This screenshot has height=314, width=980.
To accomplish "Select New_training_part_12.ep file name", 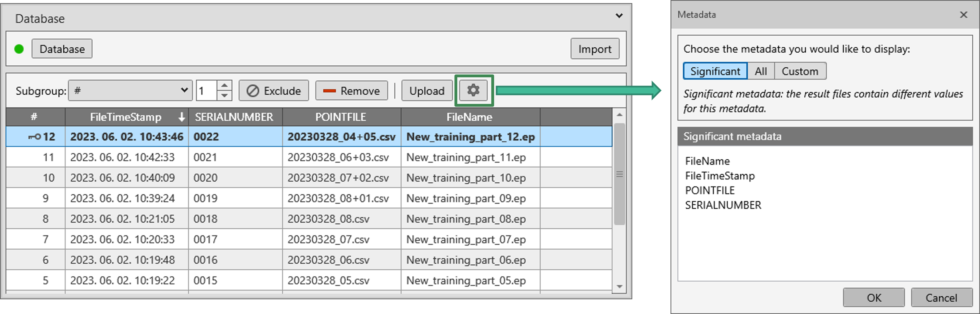I will [471, 137].
